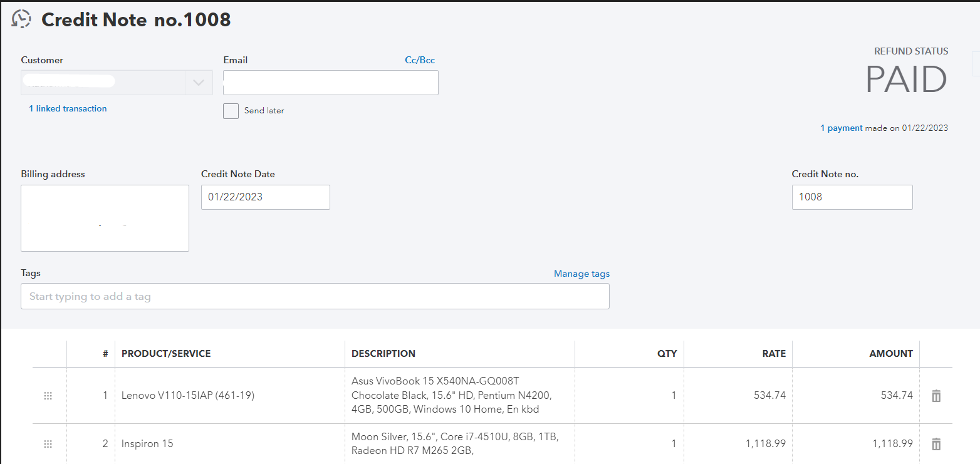The width and height of the screenshot is (980, 464).
Task: Expand the Customer dropdown arrow
Action: [x=199, y=83]
